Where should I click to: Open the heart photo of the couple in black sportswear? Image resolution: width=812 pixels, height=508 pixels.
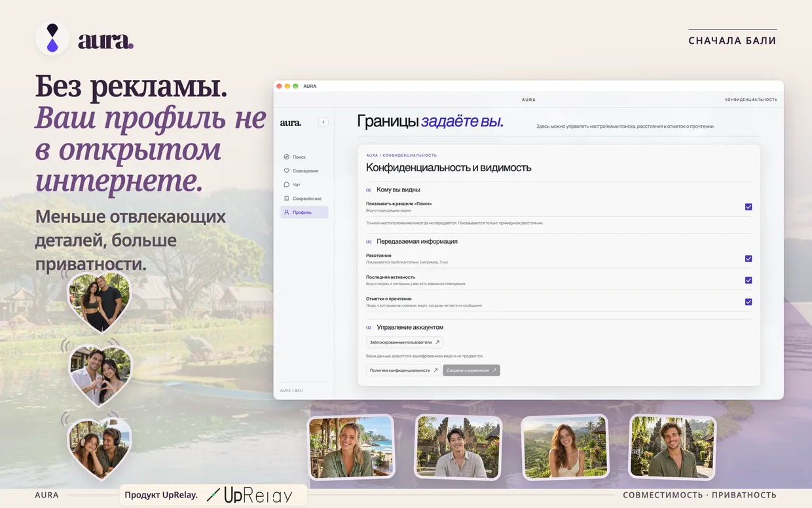(x=100, y=302)
